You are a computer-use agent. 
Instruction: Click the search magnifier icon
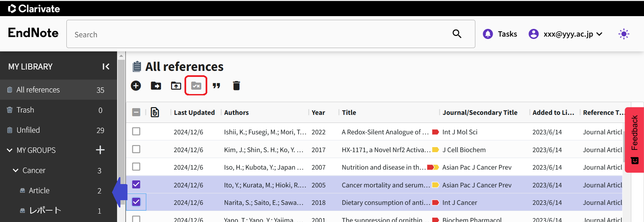[457, 34]
